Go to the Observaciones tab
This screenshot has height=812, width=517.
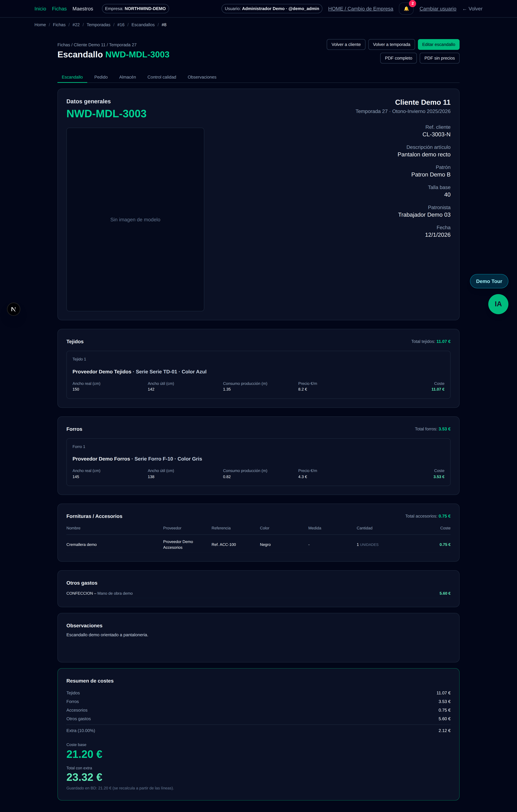(x=202, y=77)
